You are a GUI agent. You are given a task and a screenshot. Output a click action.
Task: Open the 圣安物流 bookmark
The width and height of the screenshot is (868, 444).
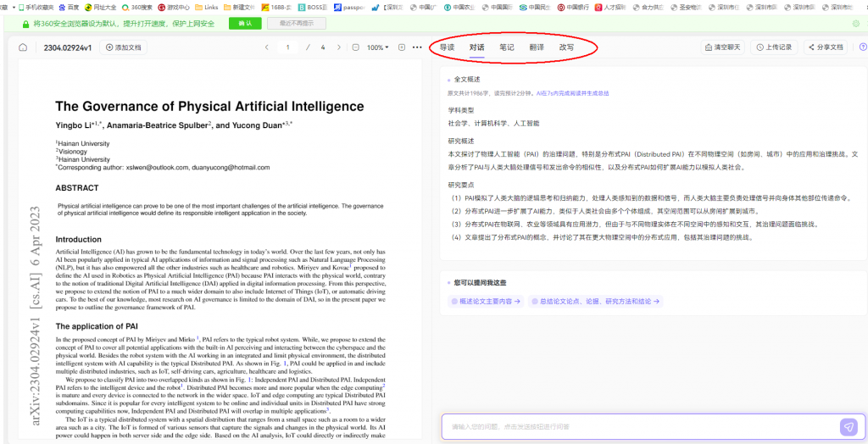tap(685, 8)
